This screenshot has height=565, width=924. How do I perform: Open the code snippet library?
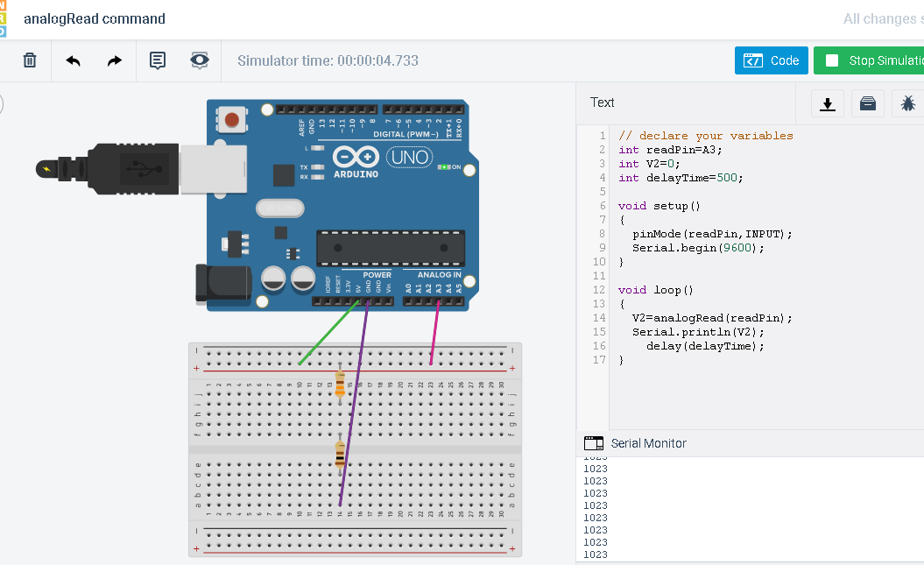(x=867, y=103)
